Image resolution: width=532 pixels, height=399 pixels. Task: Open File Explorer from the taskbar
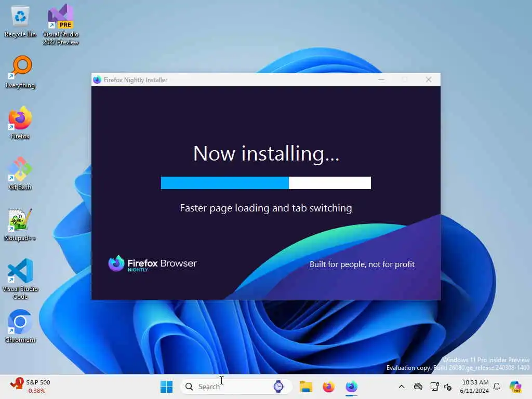[305, 387]
